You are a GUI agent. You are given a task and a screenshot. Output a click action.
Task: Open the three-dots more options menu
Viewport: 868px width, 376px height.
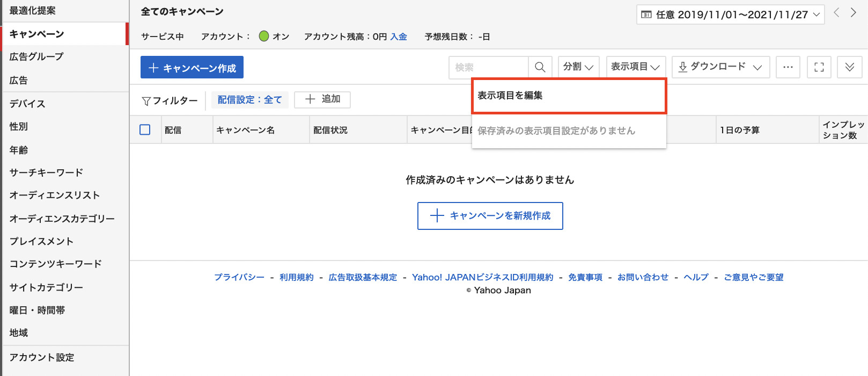[788, 67]
